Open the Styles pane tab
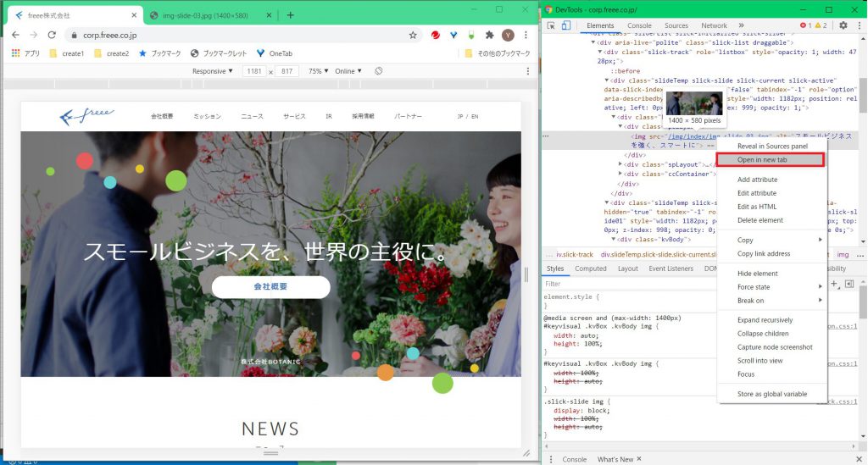This screenshot has width=868, height=465. pyautogui.click(x=554, y=268)
